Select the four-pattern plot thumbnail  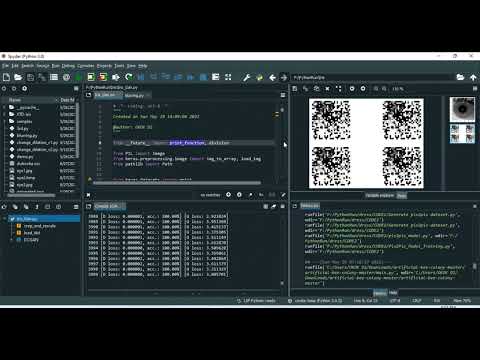point(462,134)
